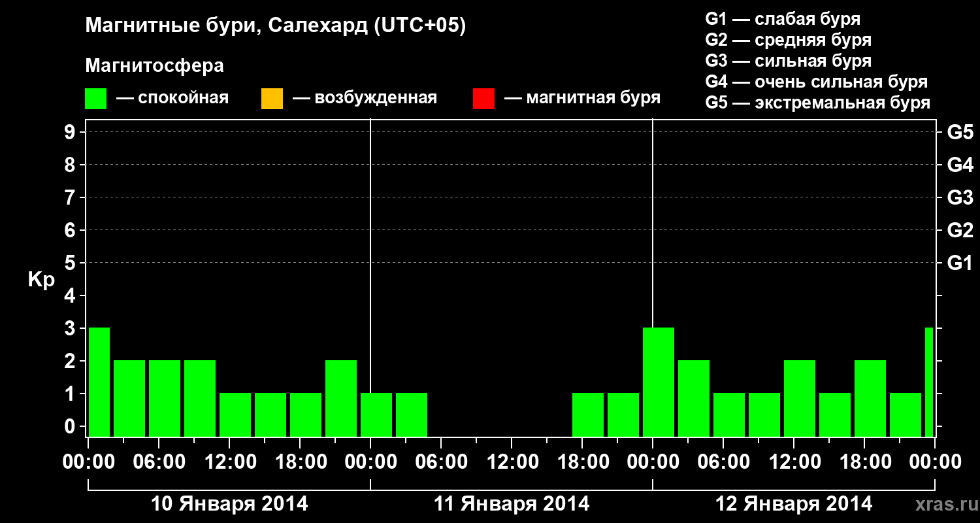Click the 'G3' label on right axis
This screenshot has width=980, height=523.
pyautogui.click(x=960, y=197)
